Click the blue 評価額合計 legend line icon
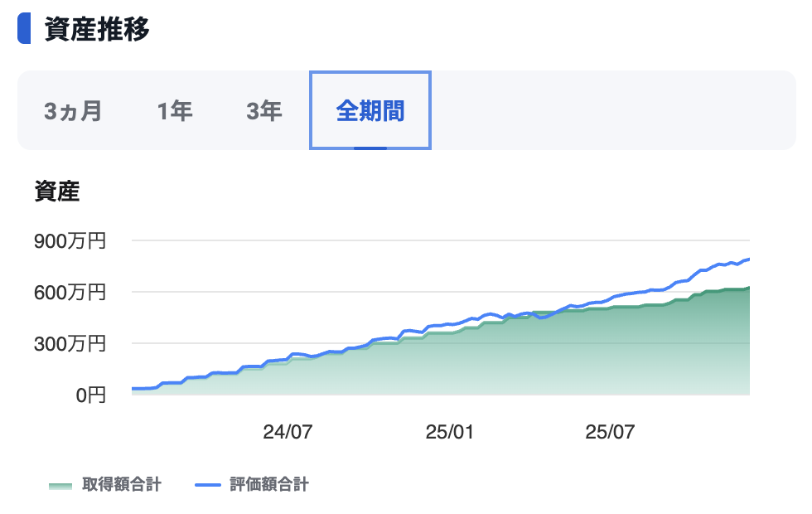 pyautogui.click(x=208, y=485)
